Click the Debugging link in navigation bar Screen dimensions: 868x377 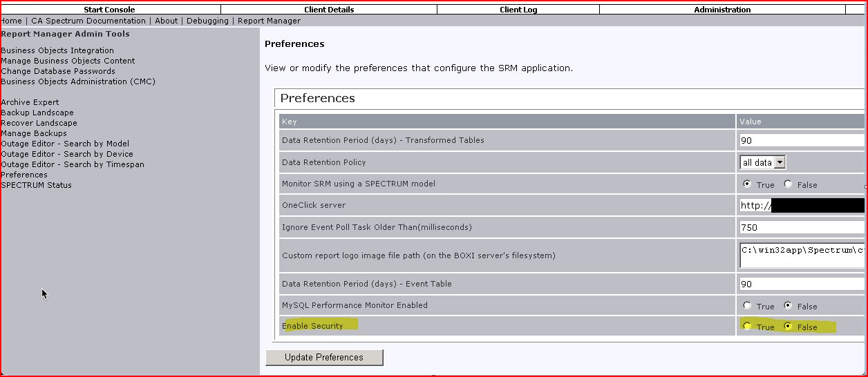click(x=207, y=21)
